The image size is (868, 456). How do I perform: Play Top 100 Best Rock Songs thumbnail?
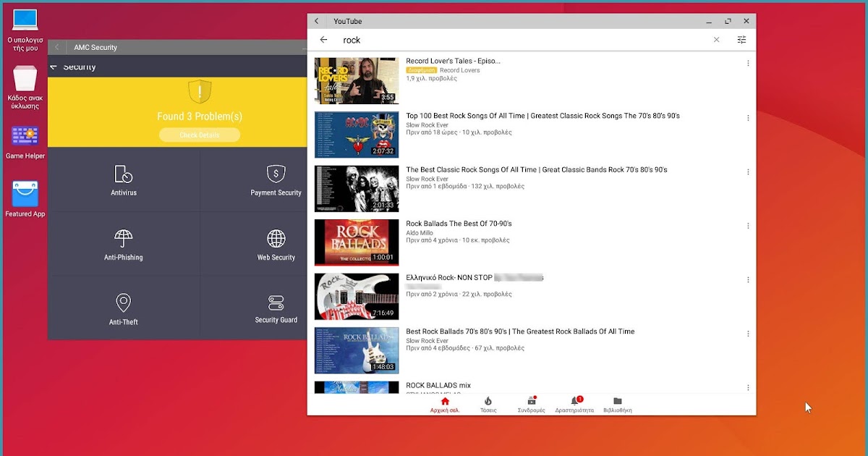point(357,135)
